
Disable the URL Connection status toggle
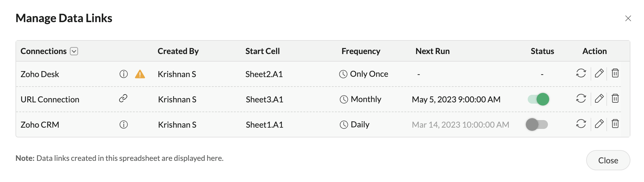[x=538, y=99]
